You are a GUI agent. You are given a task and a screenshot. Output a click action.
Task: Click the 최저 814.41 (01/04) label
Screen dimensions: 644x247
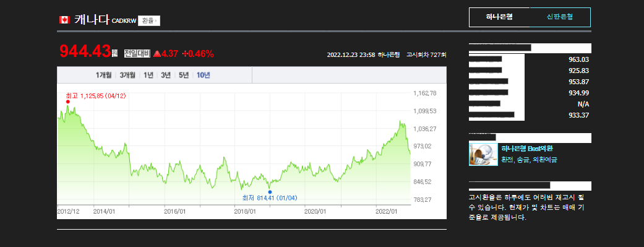tap(270, 198)
